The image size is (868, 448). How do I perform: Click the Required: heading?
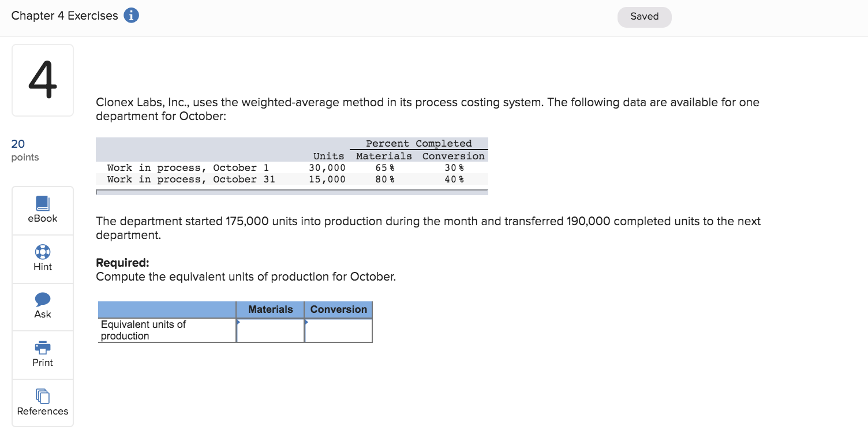pyautogui.click(x=122, y=263)
